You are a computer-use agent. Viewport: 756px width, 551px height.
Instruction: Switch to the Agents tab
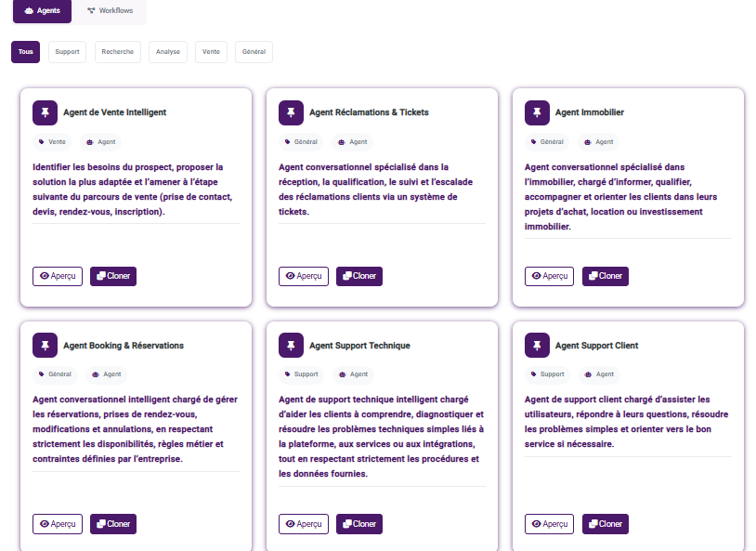tap(42, 10)
